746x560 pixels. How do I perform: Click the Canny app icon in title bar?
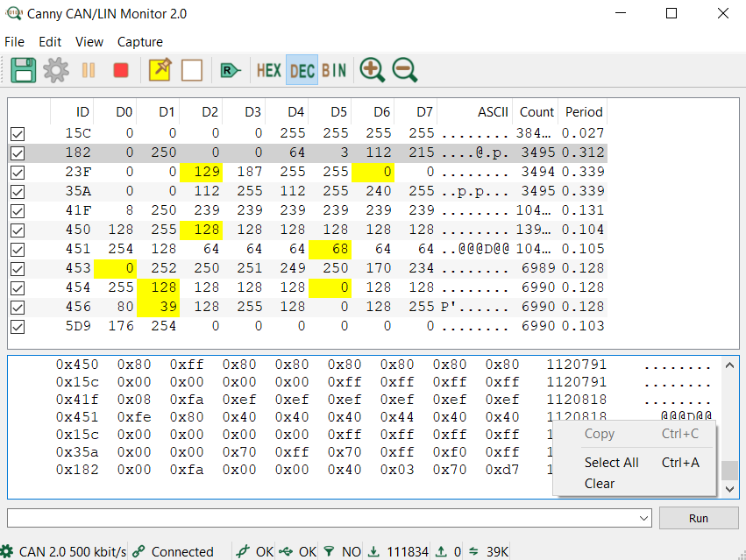[x=14, y=13]
